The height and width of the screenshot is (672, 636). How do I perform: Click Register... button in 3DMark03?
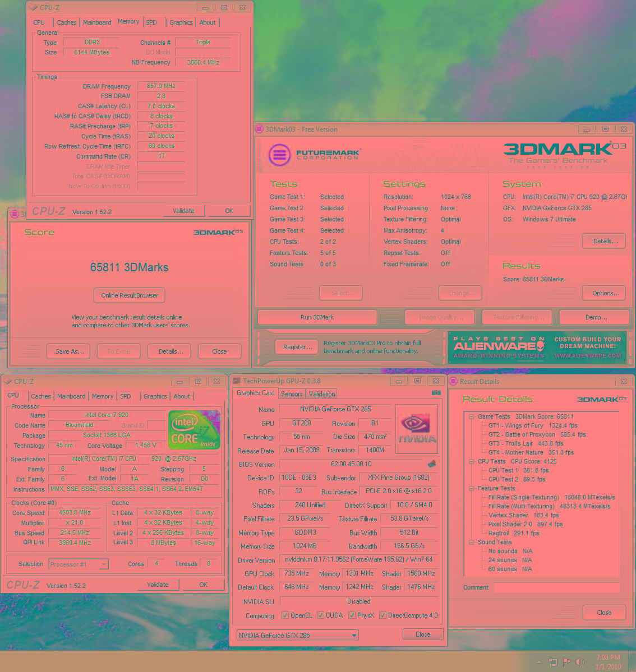click(297, 347)
